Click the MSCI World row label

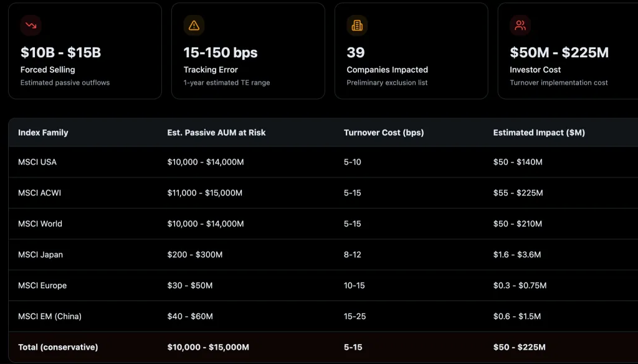tap(40, 223)
